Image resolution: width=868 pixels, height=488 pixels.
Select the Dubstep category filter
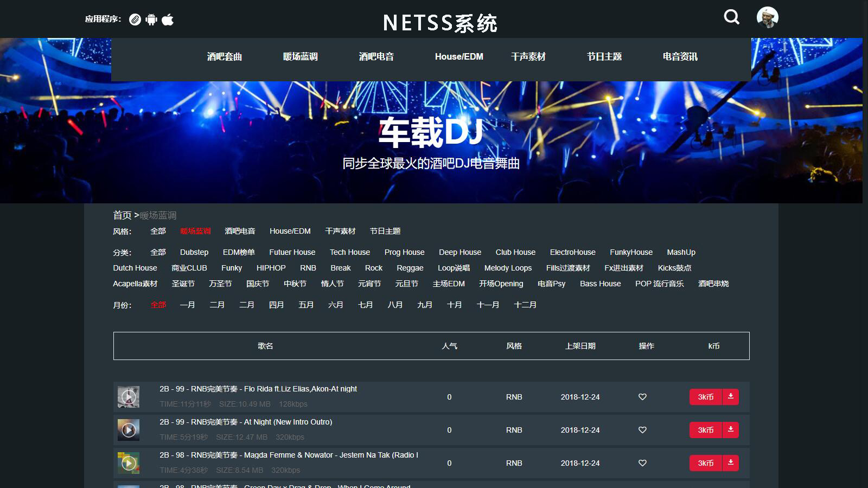point(194,252)
